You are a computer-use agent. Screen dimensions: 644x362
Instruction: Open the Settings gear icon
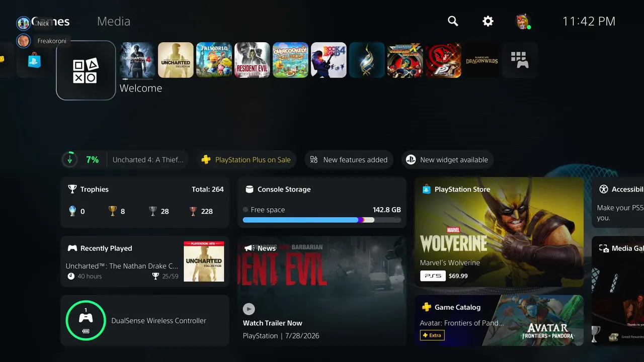pos(488,21)
